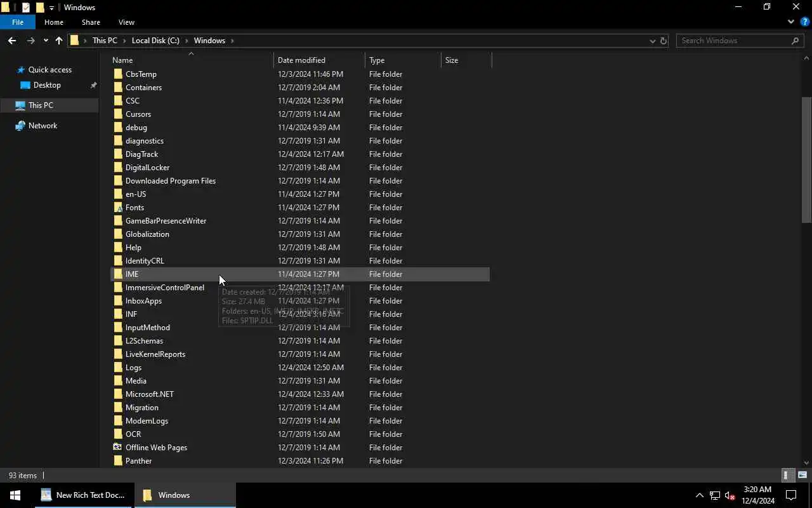Expand the chevron after Windows breadcrumb

click(x=232, y=41)
